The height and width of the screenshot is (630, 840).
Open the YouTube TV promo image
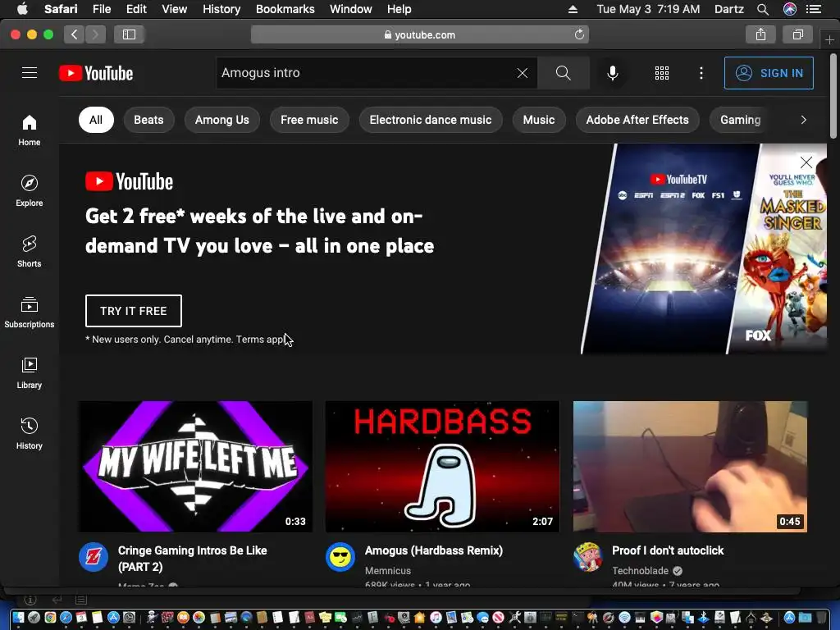[x=703, y=249]
